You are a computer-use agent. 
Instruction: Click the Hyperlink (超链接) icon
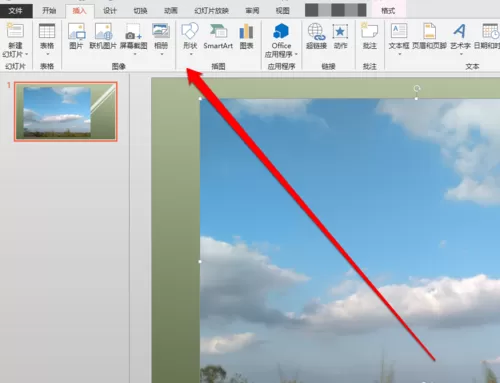point(316,31)
